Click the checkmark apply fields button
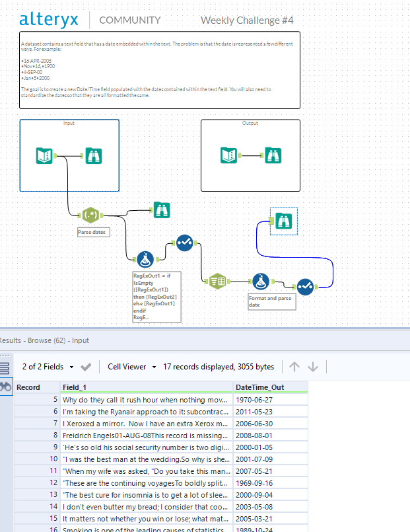 coord(86,367)
